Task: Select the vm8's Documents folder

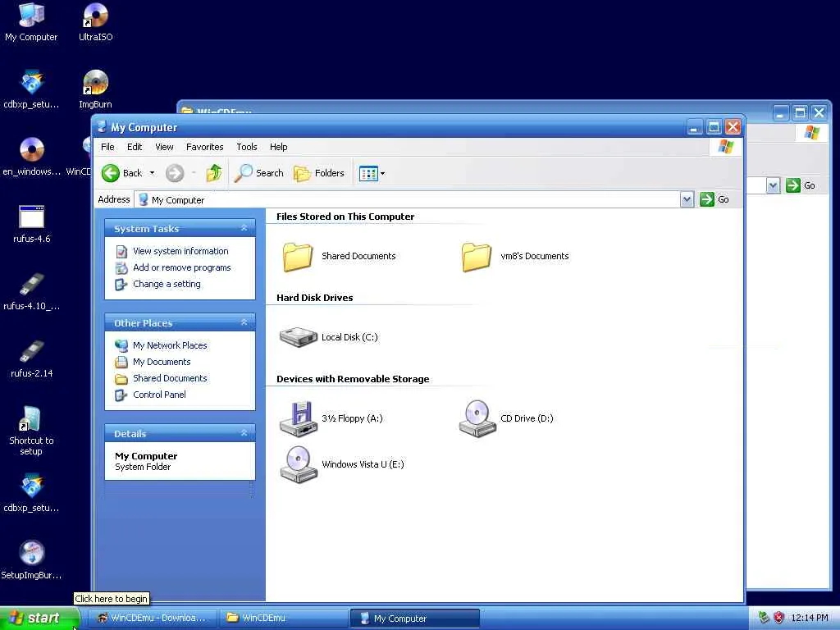Action: click(x=515, y=256)
